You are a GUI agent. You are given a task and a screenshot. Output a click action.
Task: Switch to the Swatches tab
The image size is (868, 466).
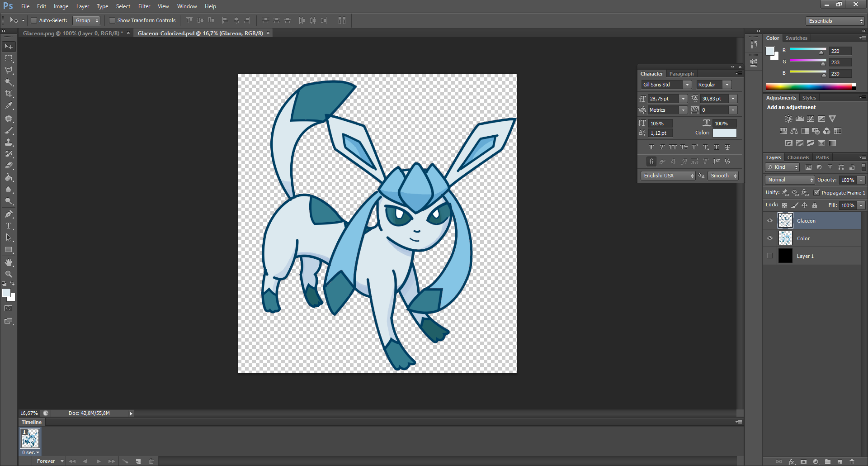[x=796, y=38]
